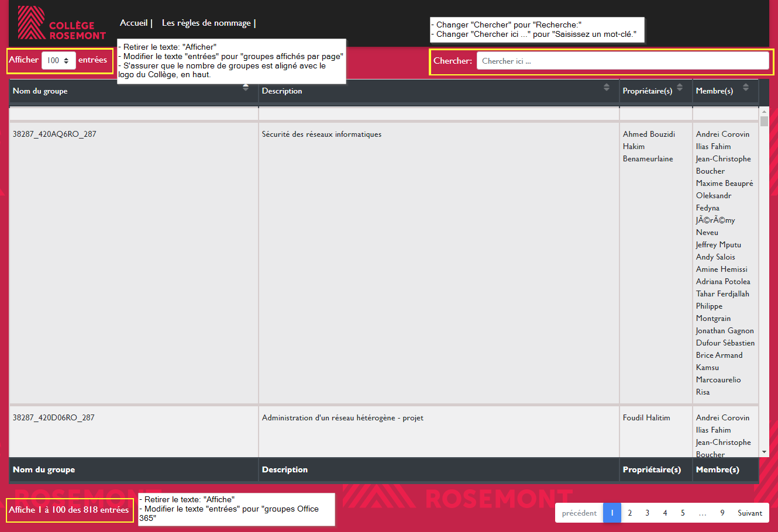The height and width of the screenshot is (532, 778).
Task: Click table scrollbar up arrow
Action: pos(764,111)
